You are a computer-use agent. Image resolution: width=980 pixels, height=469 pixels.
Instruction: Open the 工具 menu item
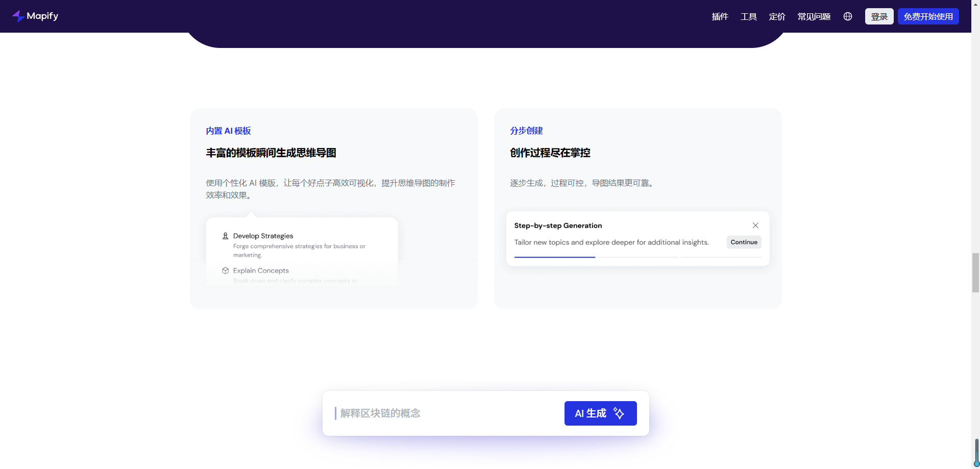tap(748, 16)
